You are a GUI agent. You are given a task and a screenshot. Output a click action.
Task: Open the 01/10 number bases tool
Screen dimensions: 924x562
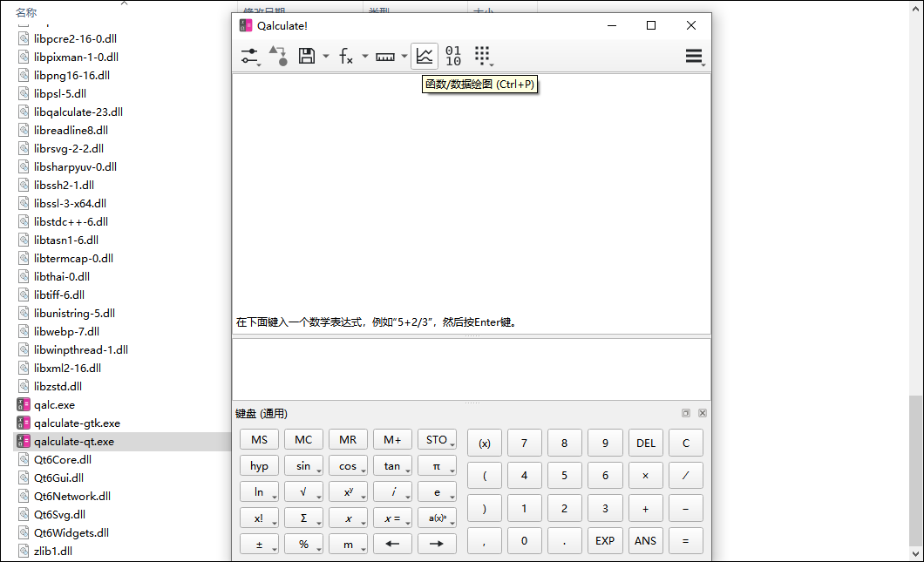pos(453,56)
